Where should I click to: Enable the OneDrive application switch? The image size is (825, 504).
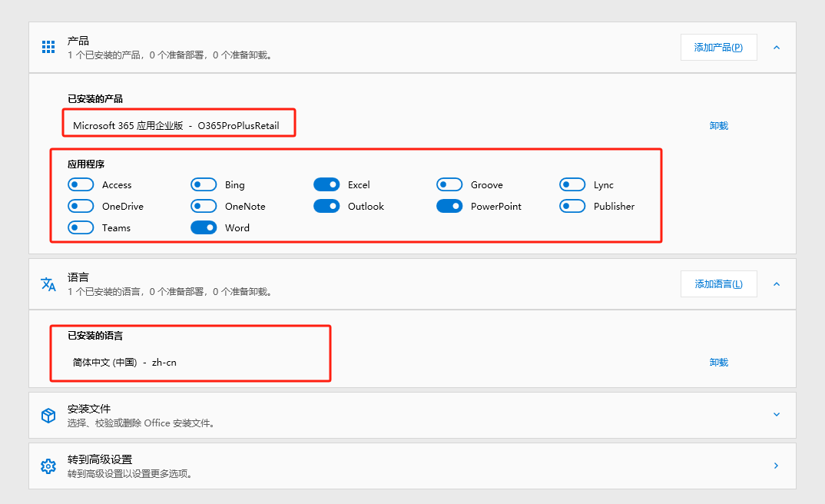[x=81, y=206]
